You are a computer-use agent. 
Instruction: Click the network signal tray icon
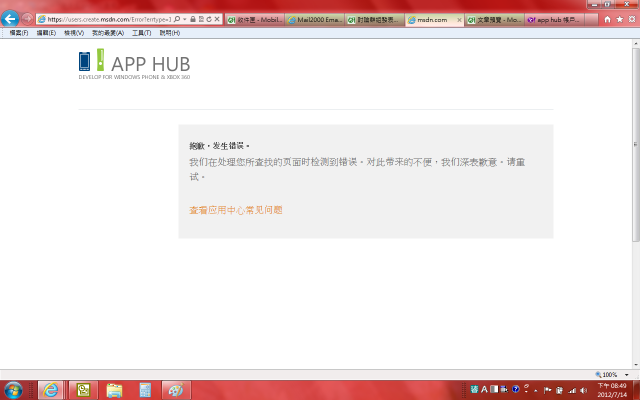click(572, 391)
